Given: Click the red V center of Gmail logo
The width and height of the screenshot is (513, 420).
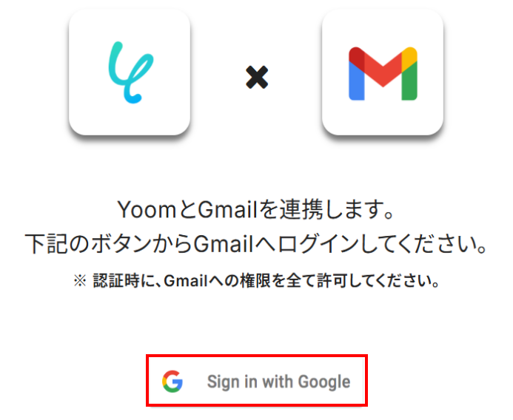Looking at the screenshot, I should pos(383,72).
